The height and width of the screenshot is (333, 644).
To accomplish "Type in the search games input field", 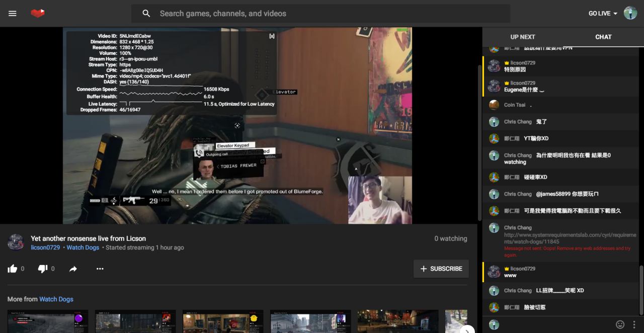I will coord(302,14).
